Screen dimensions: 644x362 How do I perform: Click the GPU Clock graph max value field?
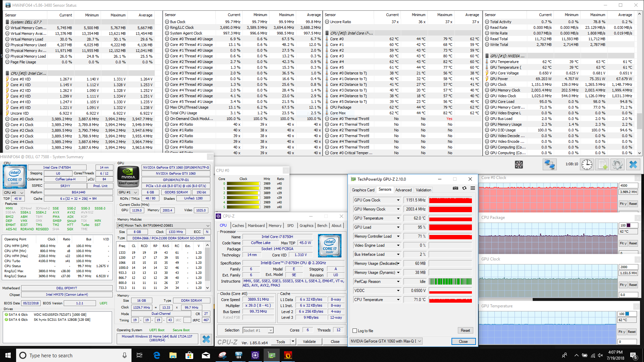[x=628, y=267]
